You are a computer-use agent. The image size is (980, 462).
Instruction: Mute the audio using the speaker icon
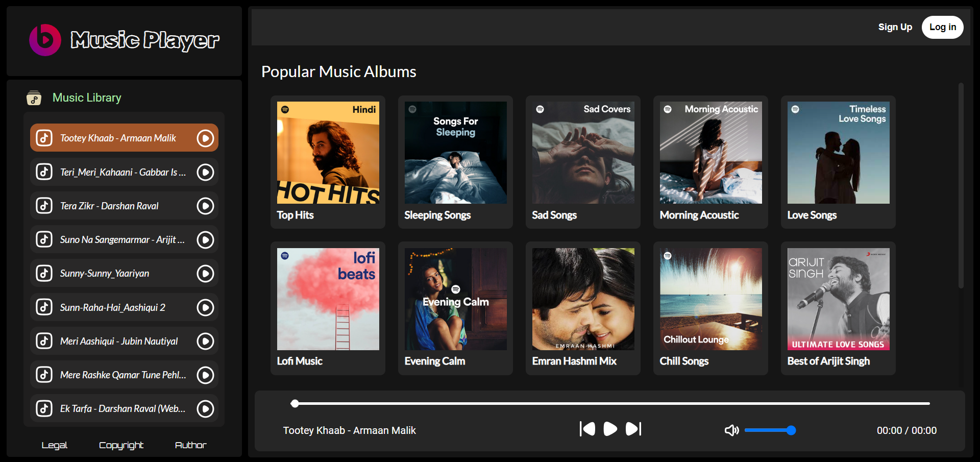731,430
